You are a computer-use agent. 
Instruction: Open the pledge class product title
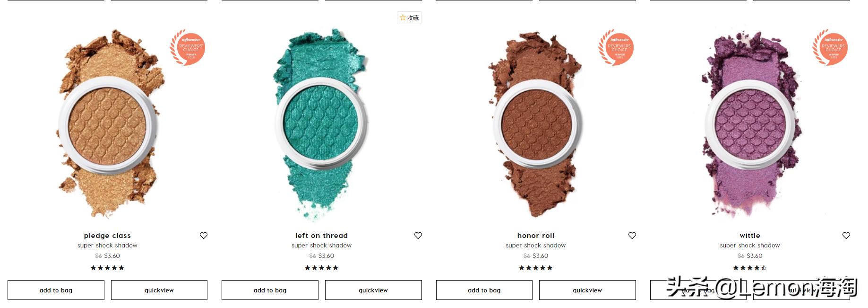point(107,236)
